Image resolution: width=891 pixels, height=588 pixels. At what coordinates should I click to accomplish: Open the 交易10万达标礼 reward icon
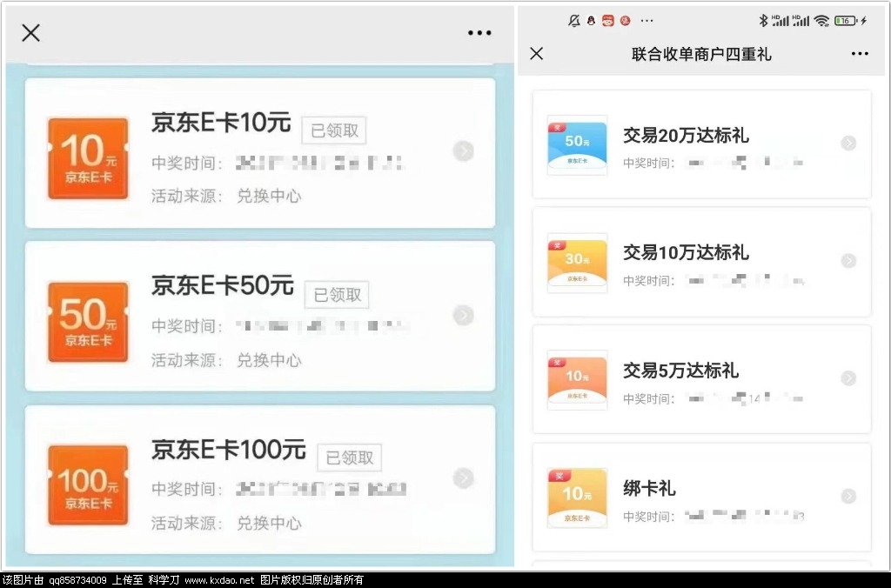(x=577, y=263)
